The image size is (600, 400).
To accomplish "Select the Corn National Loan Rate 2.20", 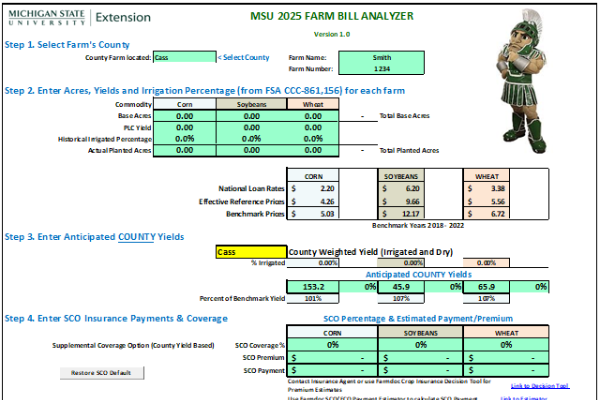I will tap(313, 188).
